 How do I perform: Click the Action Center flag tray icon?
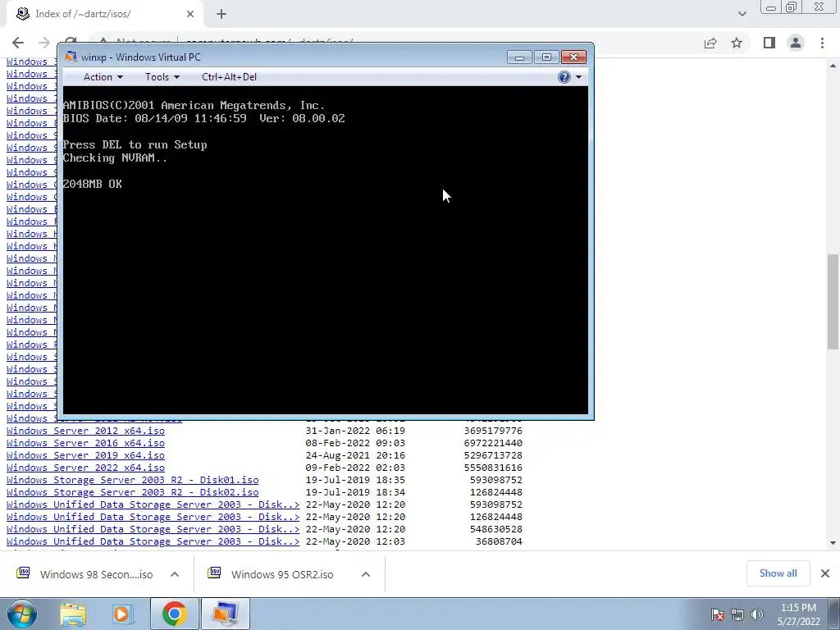(x=717, y=614)
